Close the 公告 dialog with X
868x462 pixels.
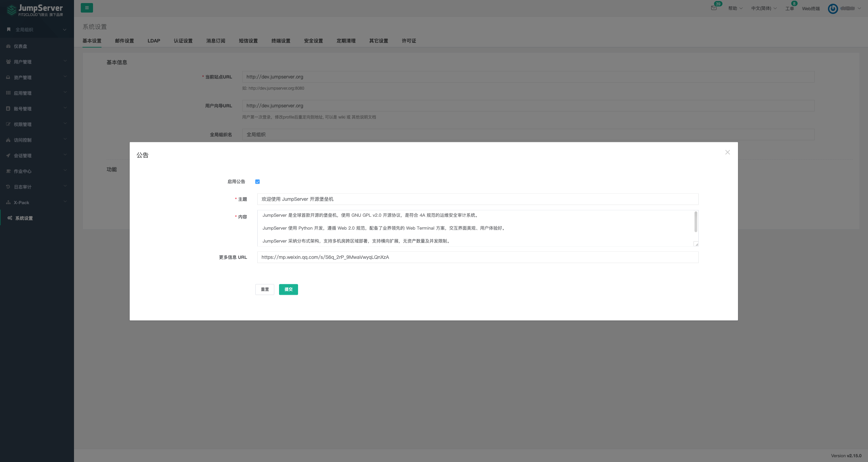tap(727, 152)
